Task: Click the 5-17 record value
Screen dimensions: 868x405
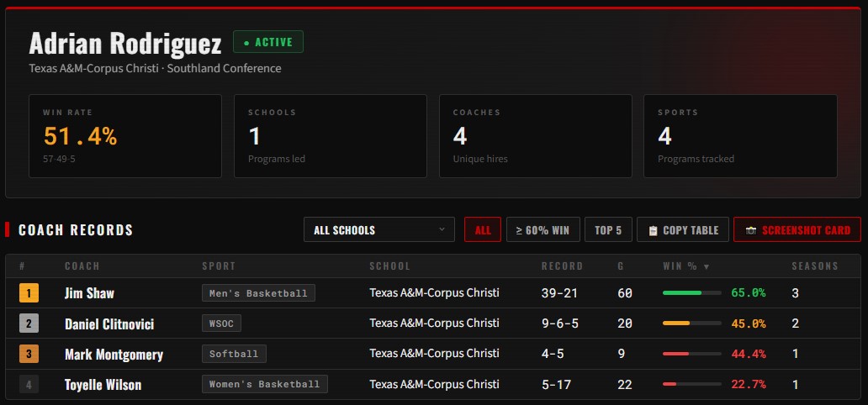Action: [x=556, y=385]
